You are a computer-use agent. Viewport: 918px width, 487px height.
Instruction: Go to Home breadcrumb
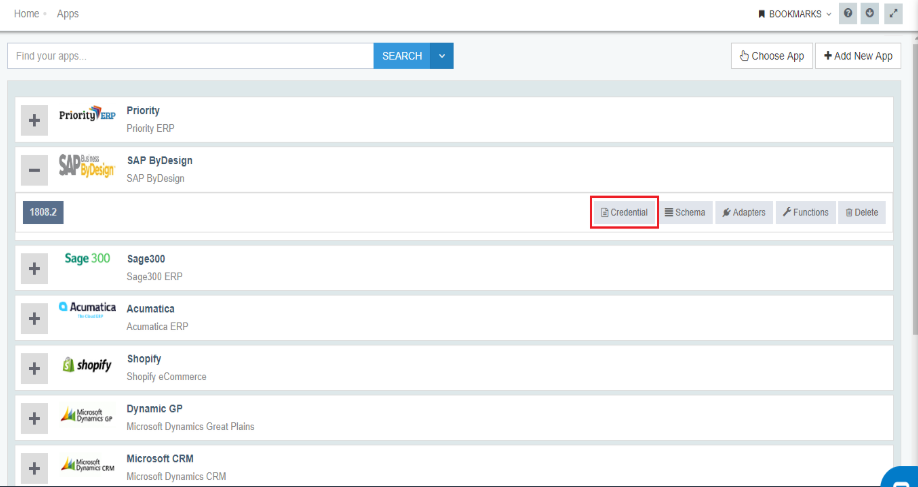(x=26, y=14)
